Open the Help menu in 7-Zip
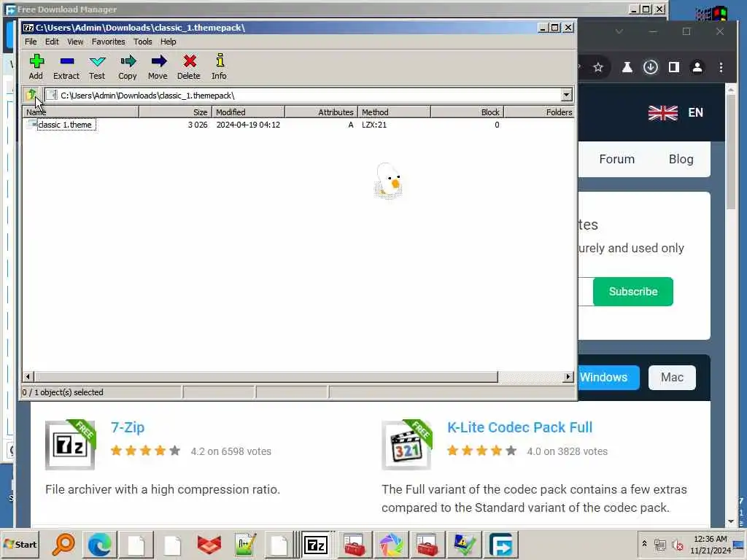 169,42
